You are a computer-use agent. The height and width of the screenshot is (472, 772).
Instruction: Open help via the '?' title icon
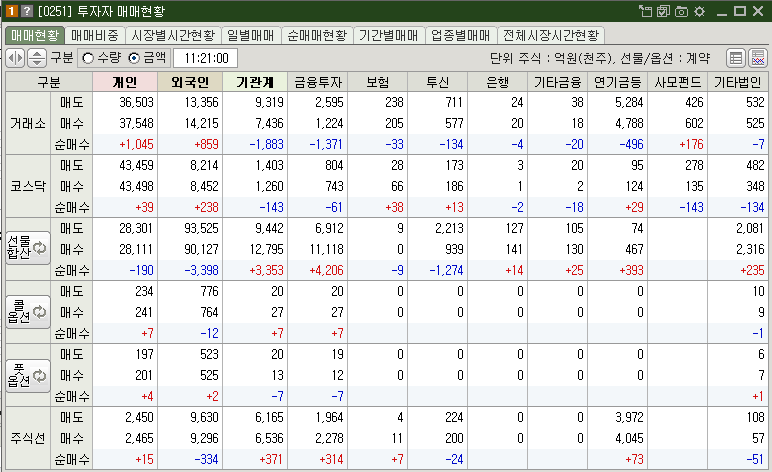(27, 11)
